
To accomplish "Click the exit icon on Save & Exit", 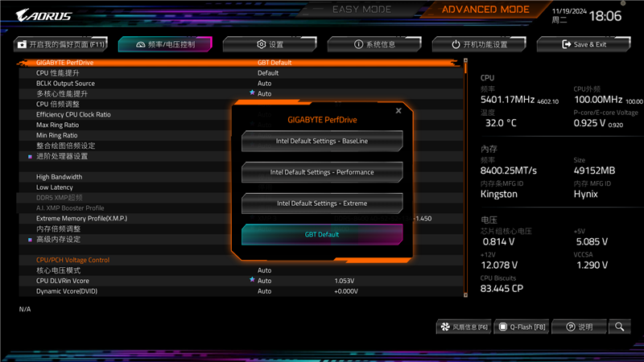I will (567, 44).
